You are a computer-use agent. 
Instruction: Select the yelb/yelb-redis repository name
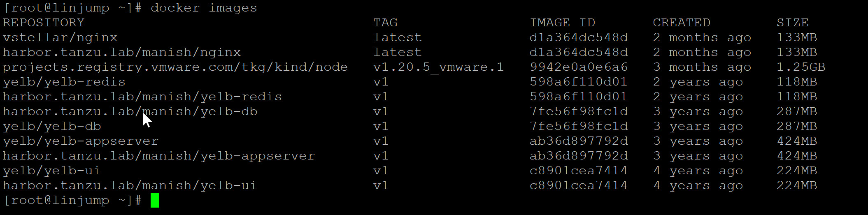click(64, 82)
